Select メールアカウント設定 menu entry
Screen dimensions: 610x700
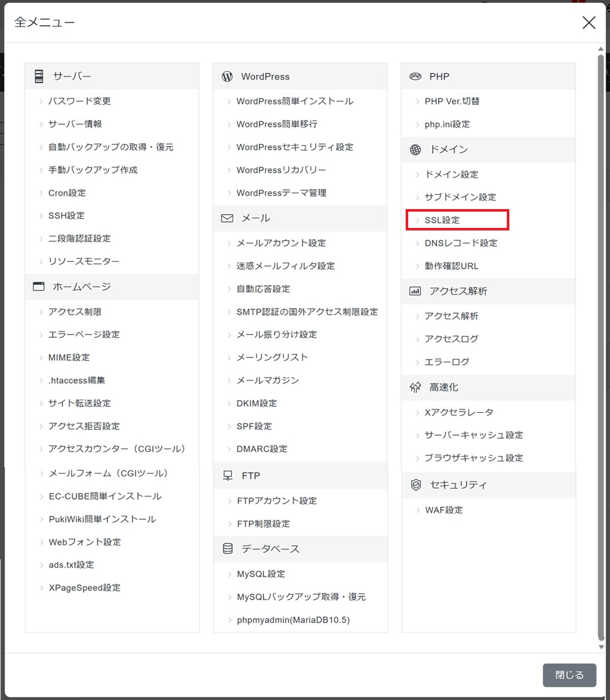click(x=281, y=243)
